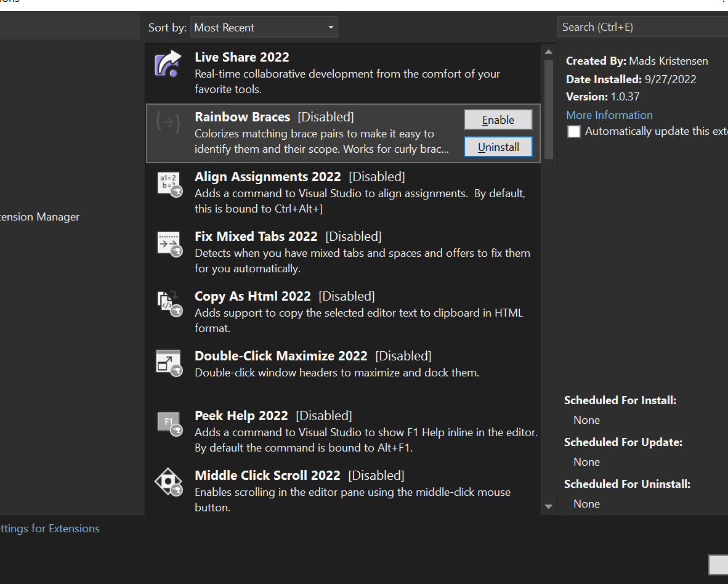
Task: Click the Version 1.0.37 text
Action: pyautogui.click(x=602, y=97)
